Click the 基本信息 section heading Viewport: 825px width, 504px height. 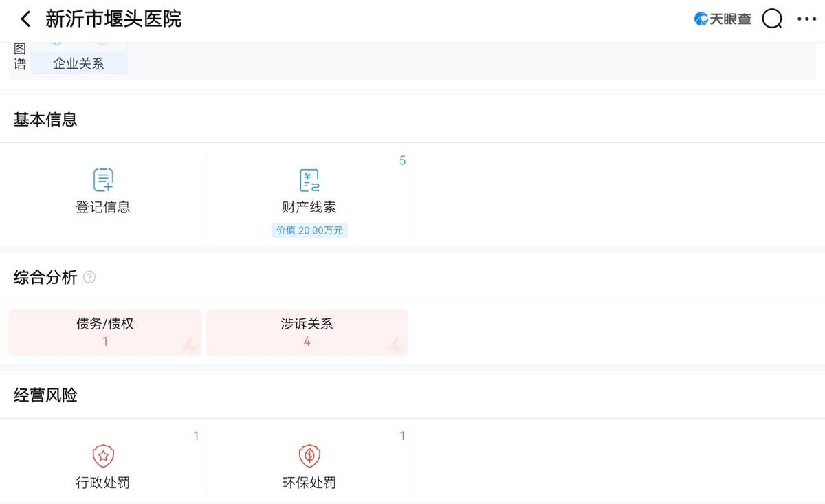point(45,119)
